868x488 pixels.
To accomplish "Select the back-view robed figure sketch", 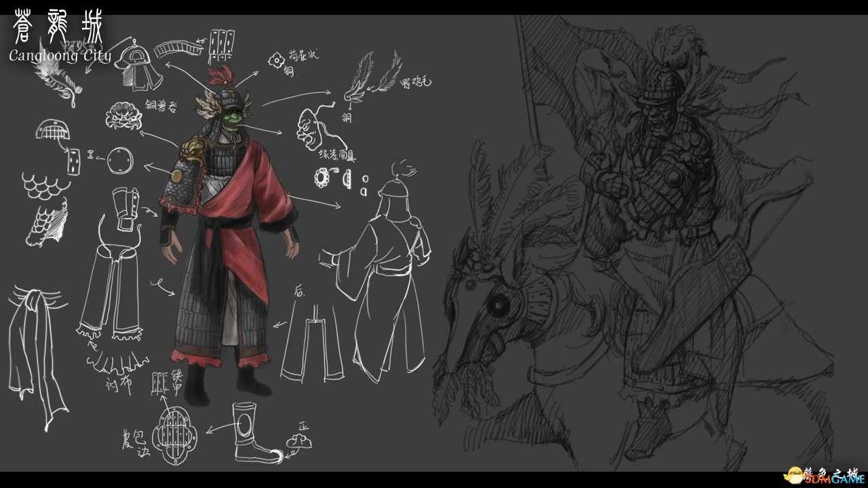I will pos(376,271).
